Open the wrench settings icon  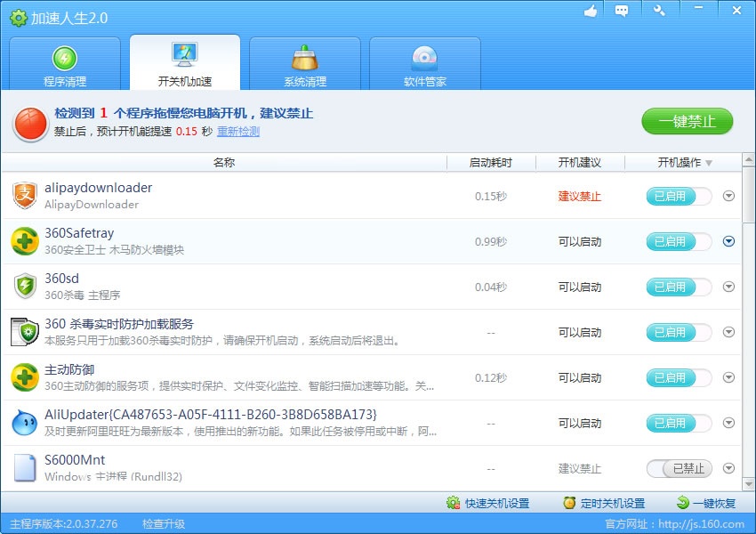659,10
